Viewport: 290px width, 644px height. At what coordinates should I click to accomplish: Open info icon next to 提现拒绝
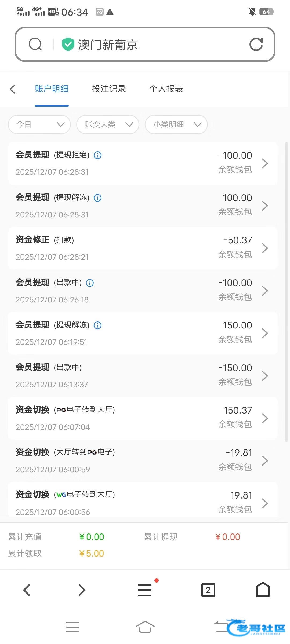pyautogui.click(x=97, y=155)
